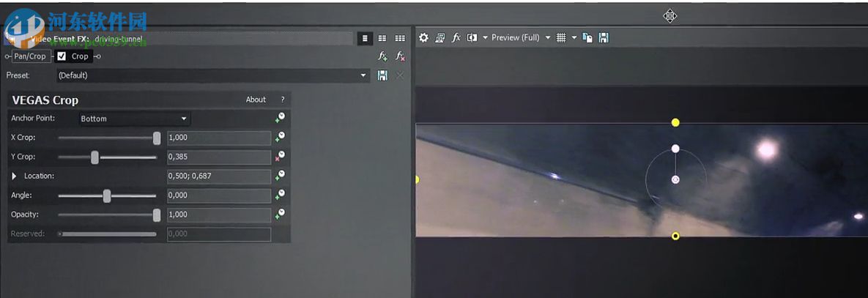Click the Opacity value field 1,000
Screen dimensions: 868x298
(x=219, y=215)
